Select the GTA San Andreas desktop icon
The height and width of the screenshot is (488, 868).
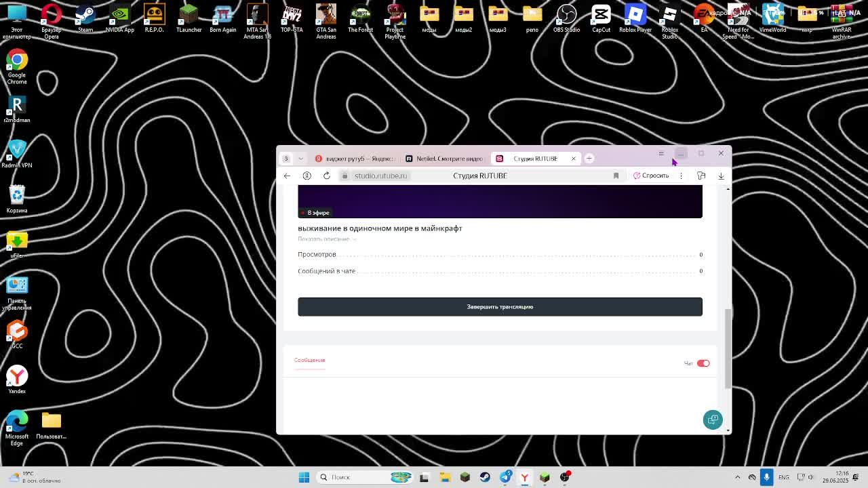(x=326, y=21)
